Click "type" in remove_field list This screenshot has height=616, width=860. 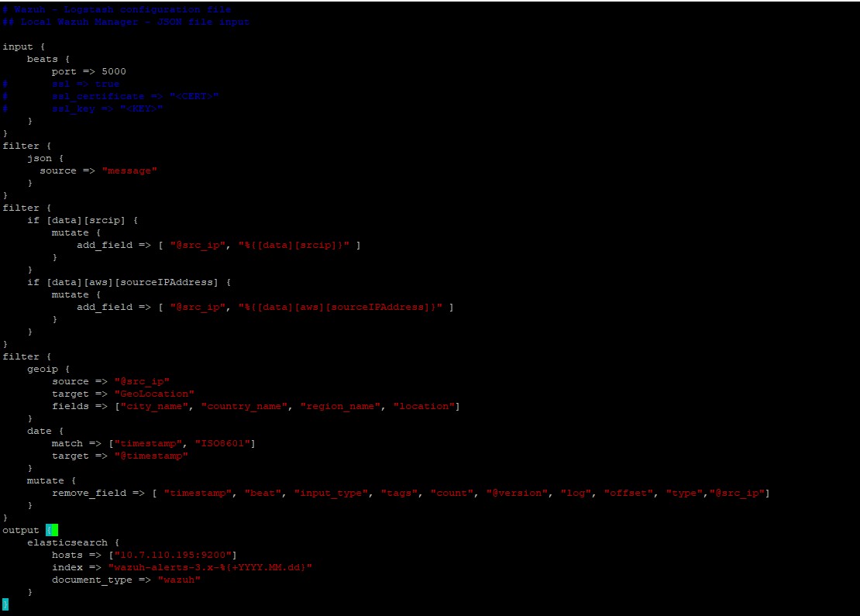(684, 493)
